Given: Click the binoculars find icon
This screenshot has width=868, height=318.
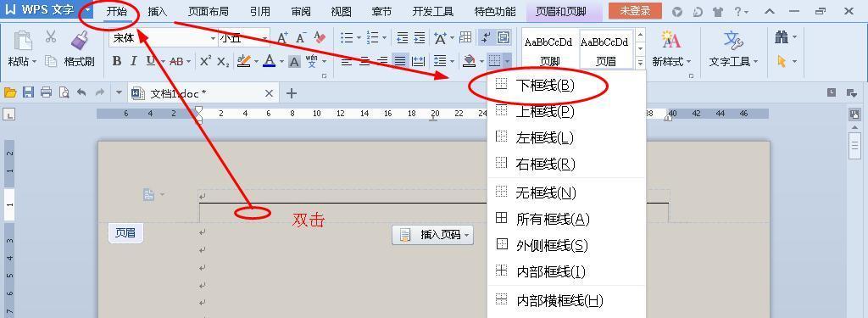Looking at the screenshot, I should tap(782, 37).
